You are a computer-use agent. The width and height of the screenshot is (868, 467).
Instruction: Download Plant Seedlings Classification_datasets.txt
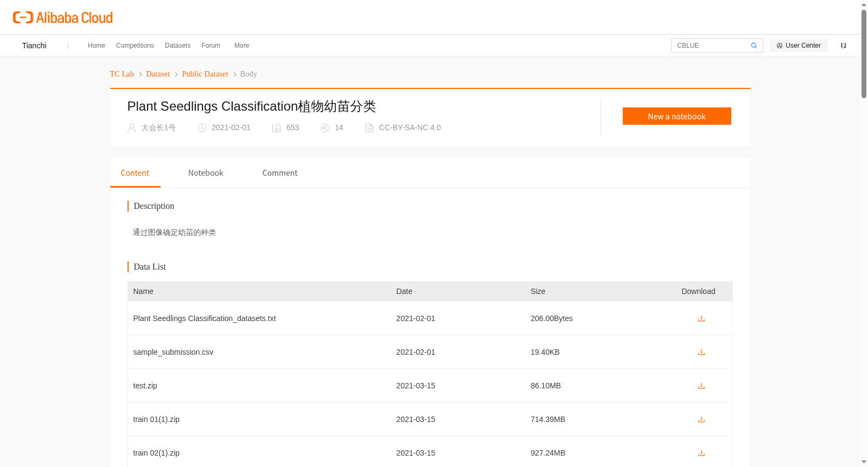point(701,318)
